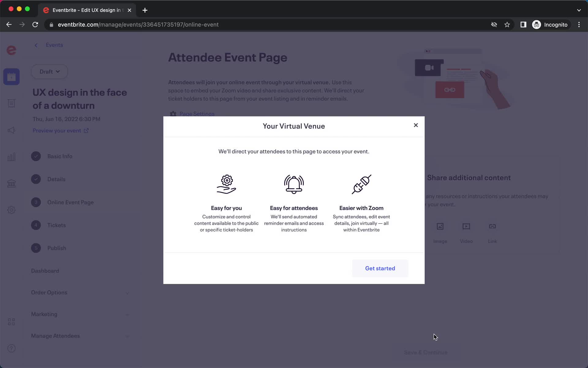Click the Attendee Event Page heading

(x=228, y=57)
